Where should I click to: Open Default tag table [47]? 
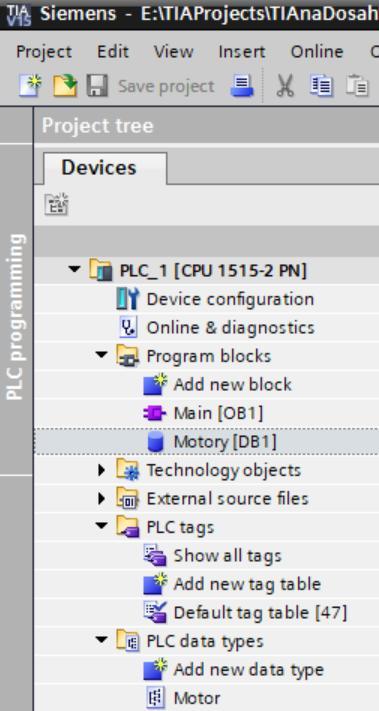pos(260,613)
